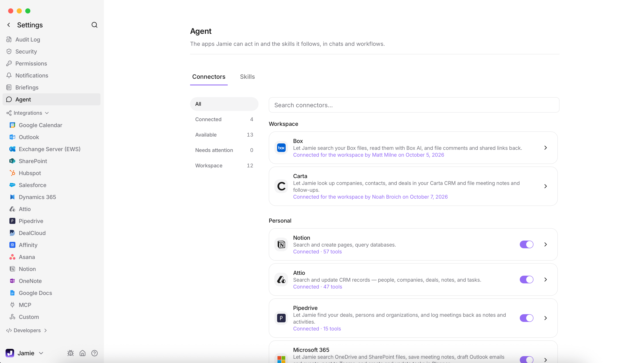Toggle the Microsoft 365 connector switch
Image resolution: width=644 pixels, height=363 pixels.
click(526, 360)
